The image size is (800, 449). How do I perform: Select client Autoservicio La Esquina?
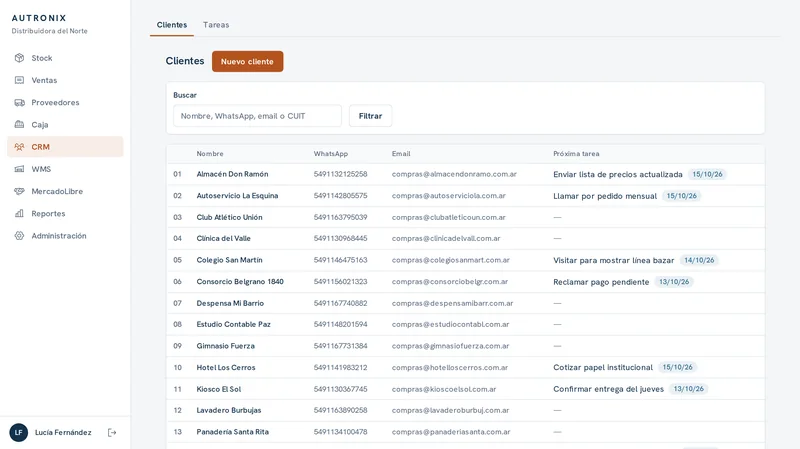pyautogui.click(x=237, y=195)
